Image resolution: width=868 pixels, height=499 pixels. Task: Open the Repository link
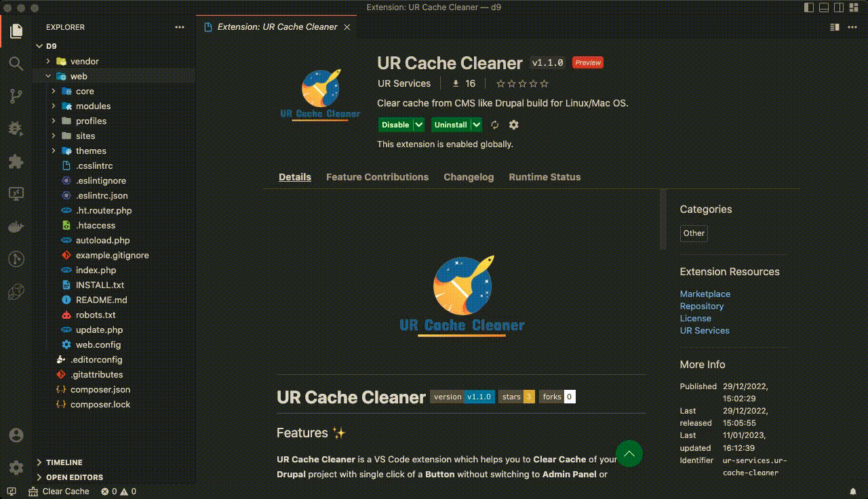coord(702,306)
